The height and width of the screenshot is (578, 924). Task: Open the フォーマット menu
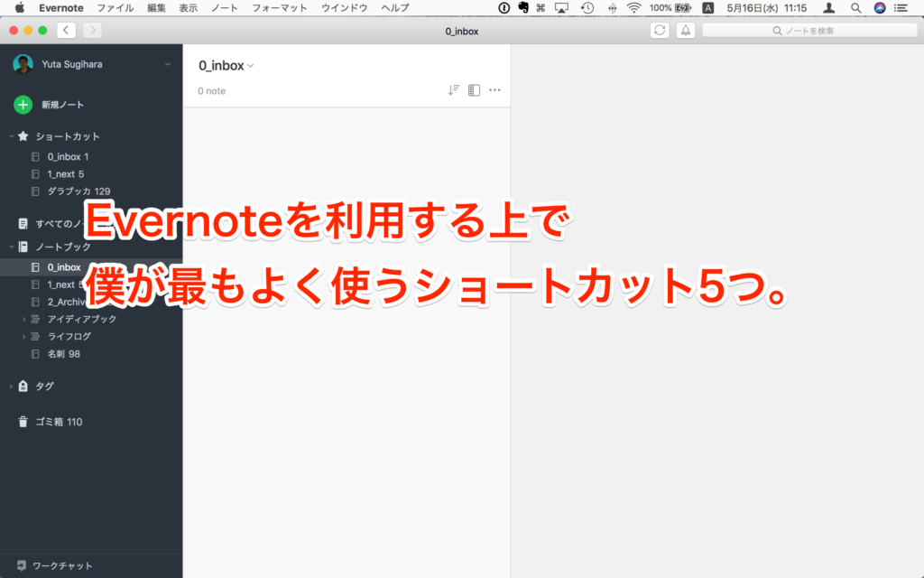click(280, 7)
